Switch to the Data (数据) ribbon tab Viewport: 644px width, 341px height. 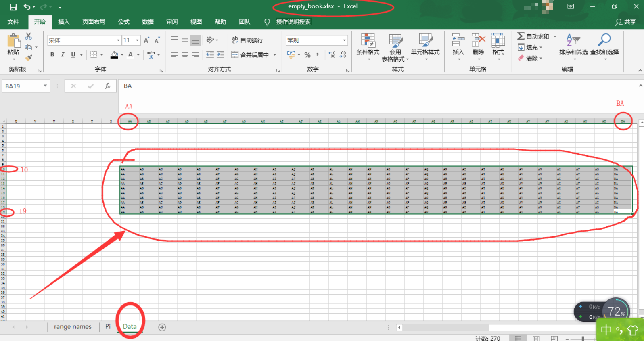[x=148, y=22]
